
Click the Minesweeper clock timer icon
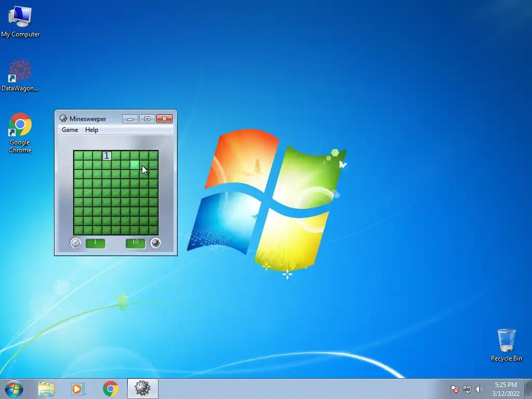75,243
